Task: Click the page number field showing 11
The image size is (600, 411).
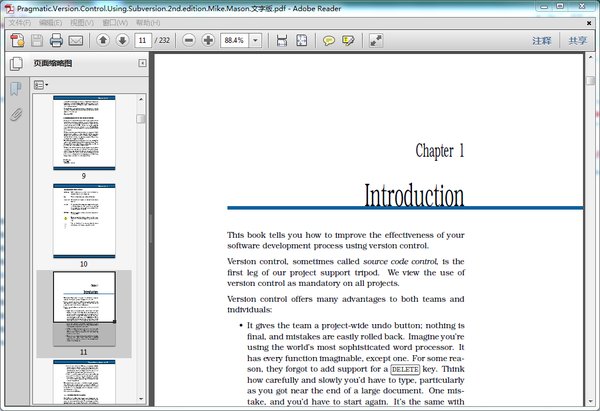Action: pos(143,40)
